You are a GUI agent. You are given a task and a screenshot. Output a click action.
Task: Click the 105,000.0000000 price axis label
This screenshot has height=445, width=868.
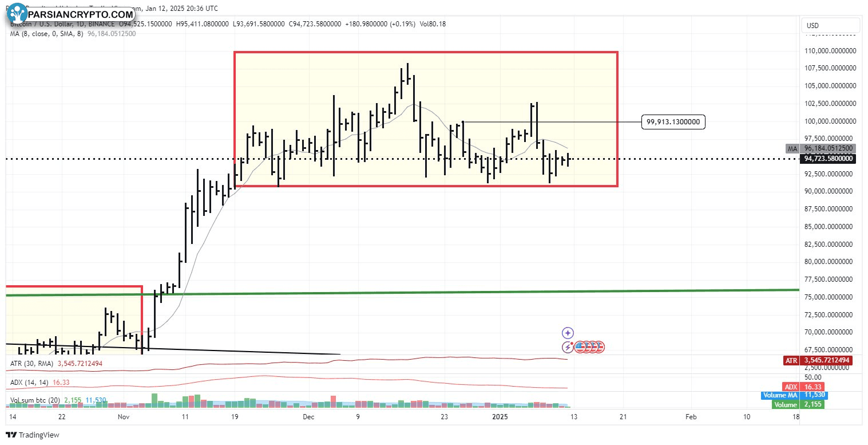click(x=830, y=86)
